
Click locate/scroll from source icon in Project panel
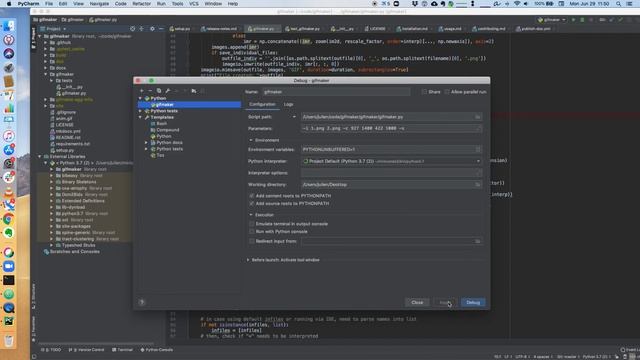click(133, 29)
